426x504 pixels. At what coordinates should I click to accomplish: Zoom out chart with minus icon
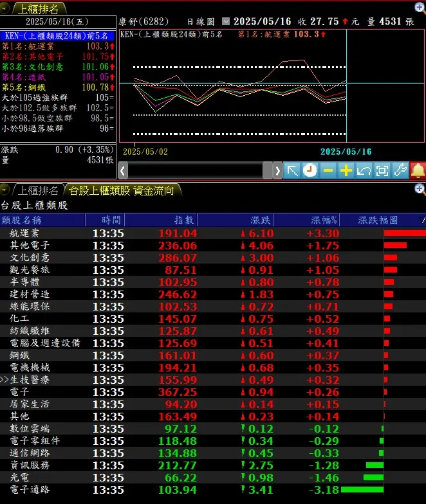pos(328,170)
